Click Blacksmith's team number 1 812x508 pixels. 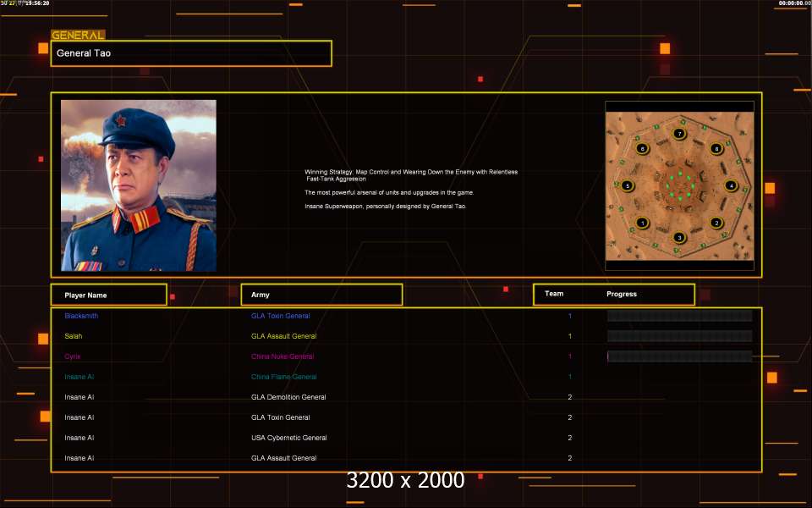tap(569, 316)
